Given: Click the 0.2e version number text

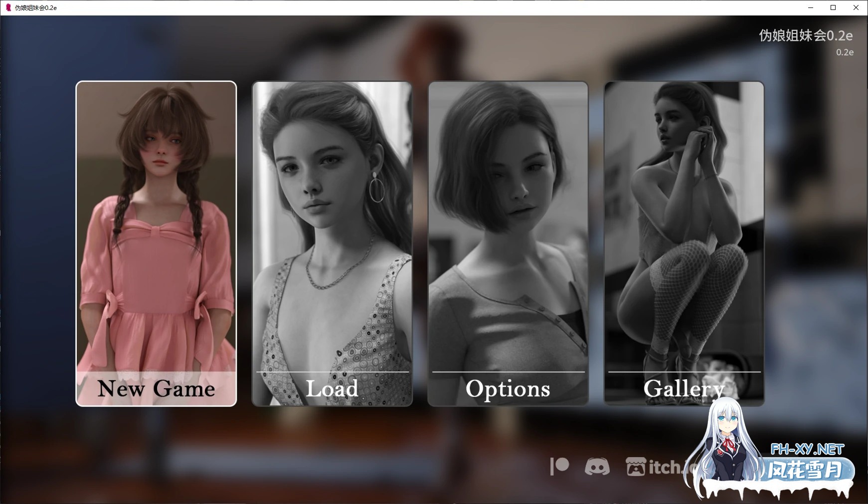Looking at the screenshot, I should tap(845, 52).
